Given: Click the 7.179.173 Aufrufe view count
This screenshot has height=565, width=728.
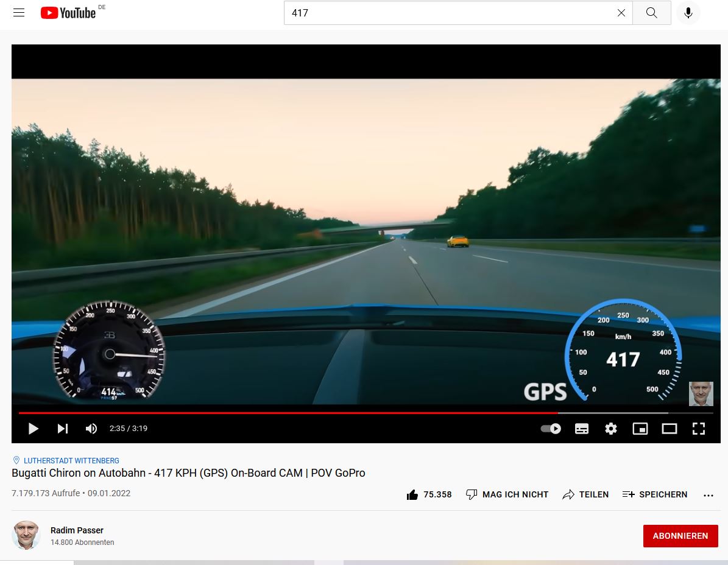Looking at the screenshot, I should click(46, 494).
